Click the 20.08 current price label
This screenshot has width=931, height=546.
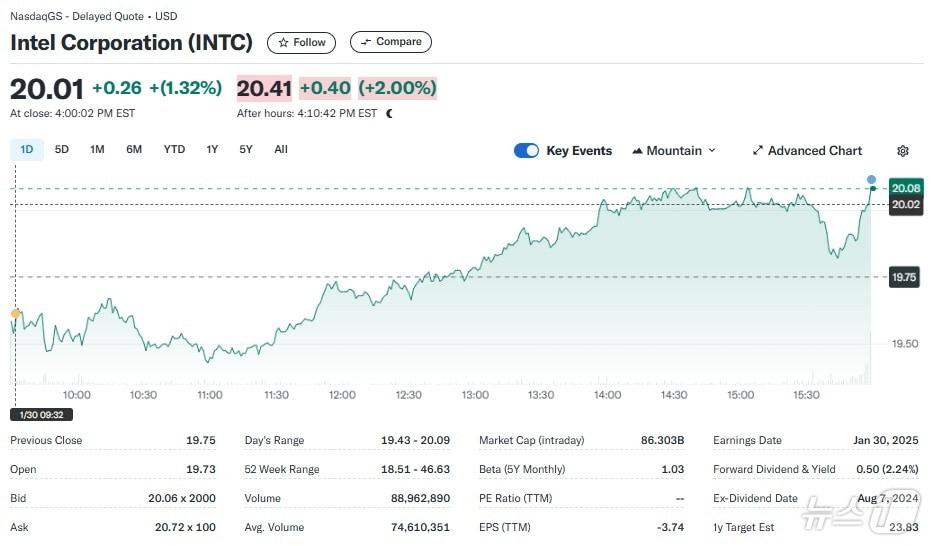pyautogui.click(x=905, y=188)
